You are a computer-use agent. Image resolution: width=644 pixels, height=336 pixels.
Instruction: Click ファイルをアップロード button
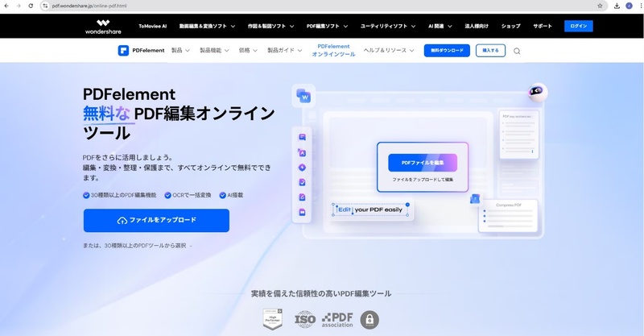click(156, 221)
